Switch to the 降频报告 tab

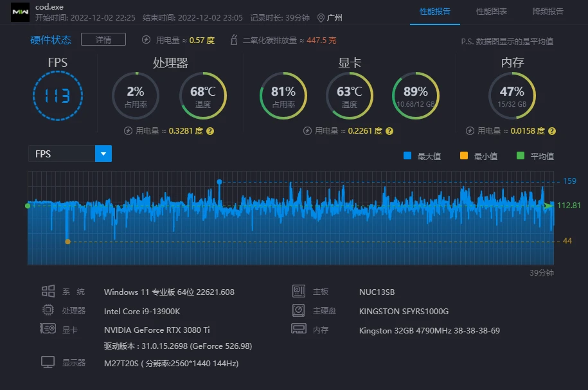(x=547, y=12)
